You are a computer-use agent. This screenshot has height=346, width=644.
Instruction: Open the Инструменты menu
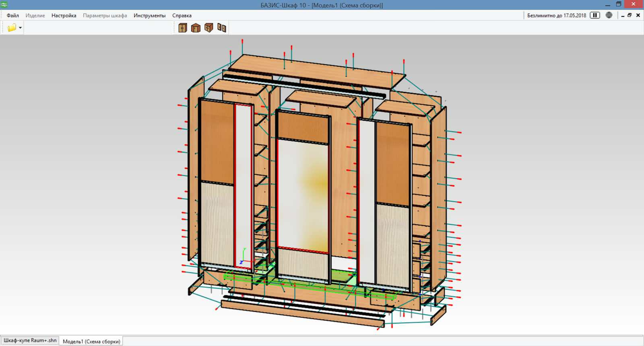(149, 16)
